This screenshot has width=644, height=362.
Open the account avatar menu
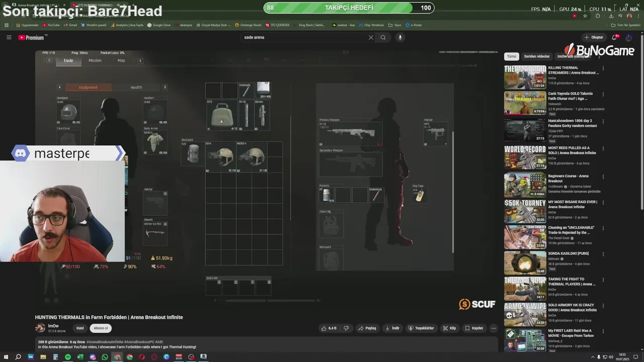pos(629,37)
